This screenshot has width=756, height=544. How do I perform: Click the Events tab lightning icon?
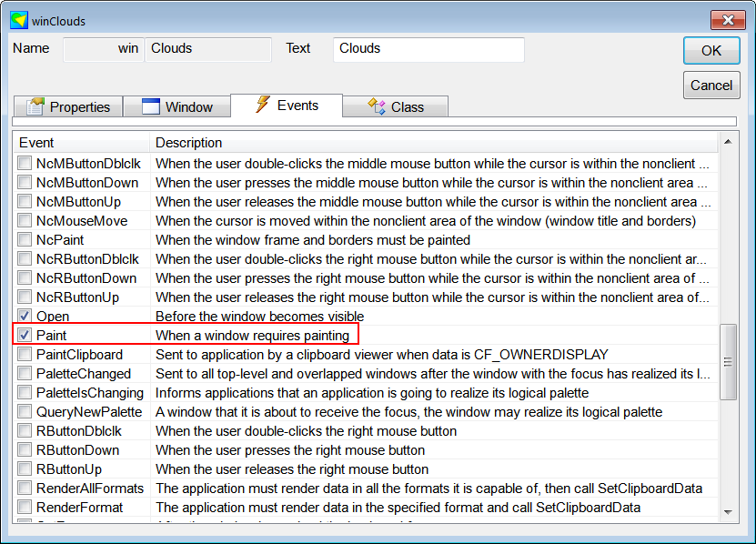263,105
